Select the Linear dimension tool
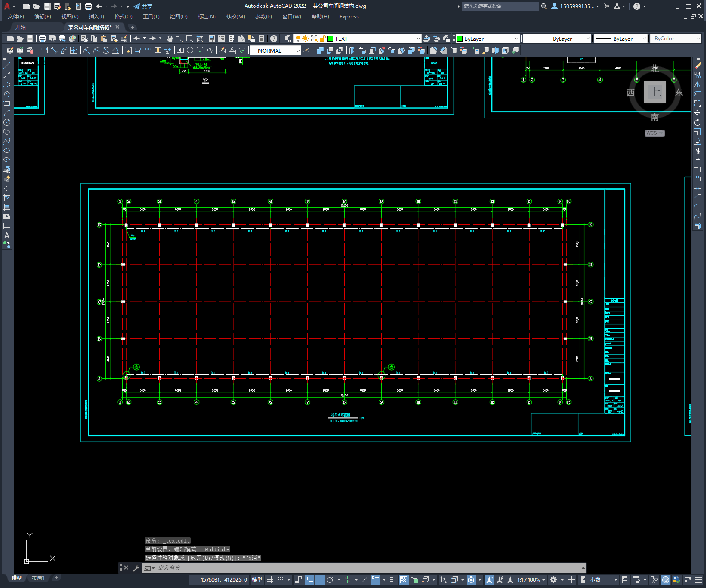 (x=44, y=50)
